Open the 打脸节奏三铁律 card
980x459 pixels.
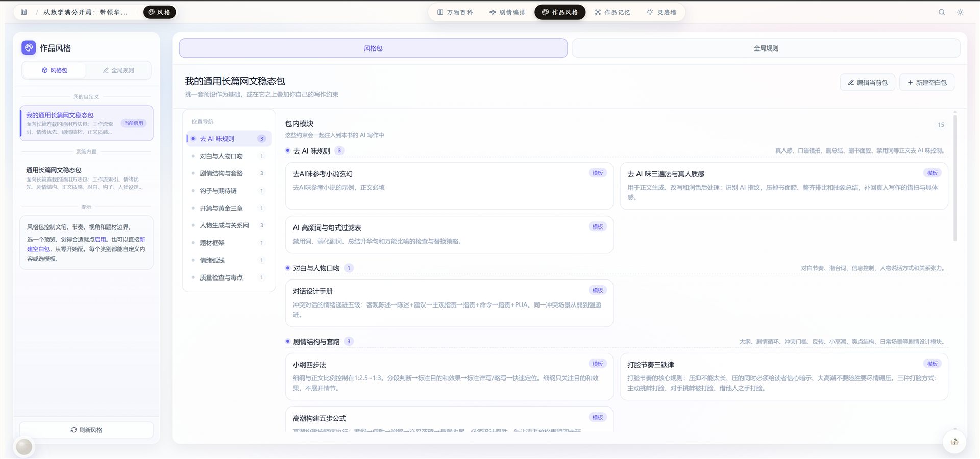pos(784,376)
